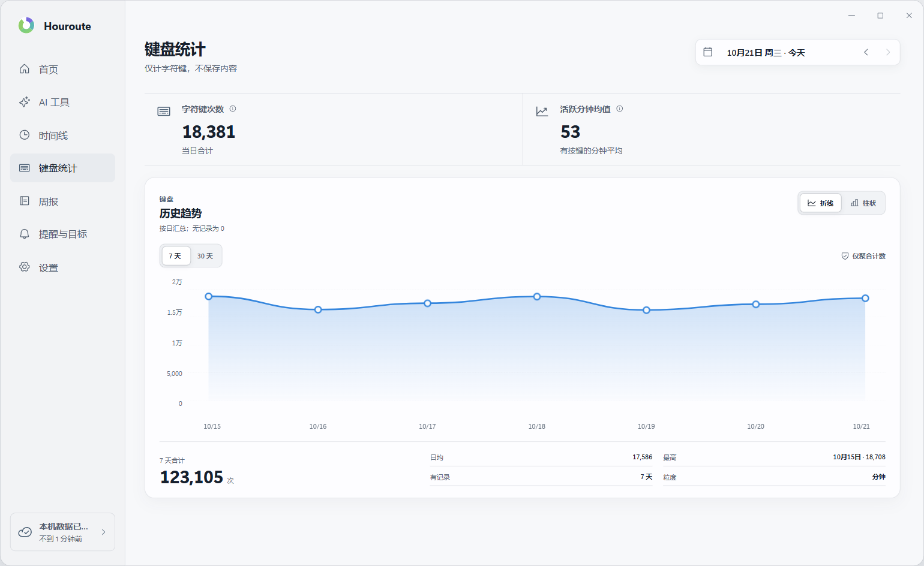Viewport: 924px width, 566px height.
Task: Go to previous day arrow
Action: pyautogui.click(x=866, y=52)
